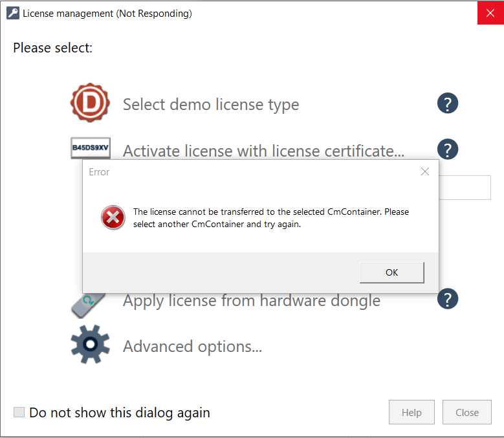The width and height of the screenshot is (504, 438).
Task: Click the key icon in the title bar
Action: (x=13, y=13)
